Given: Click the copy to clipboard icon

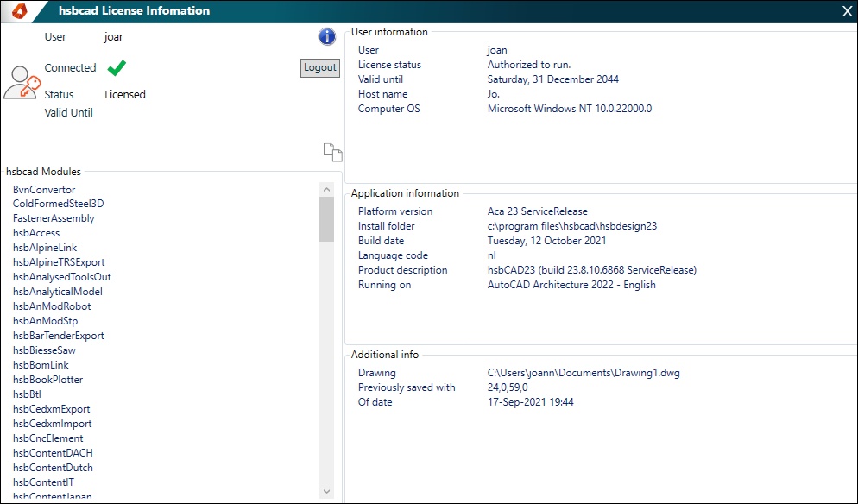Looking at the screenshot, I should click(x=332, y=153).
